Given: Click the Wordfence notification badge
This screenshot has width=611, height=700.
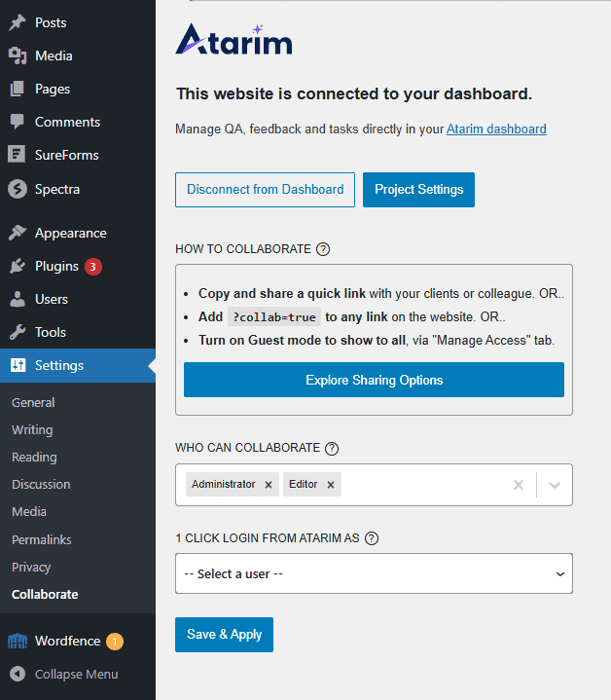Looking at the screenshot, I should (115, 642).
